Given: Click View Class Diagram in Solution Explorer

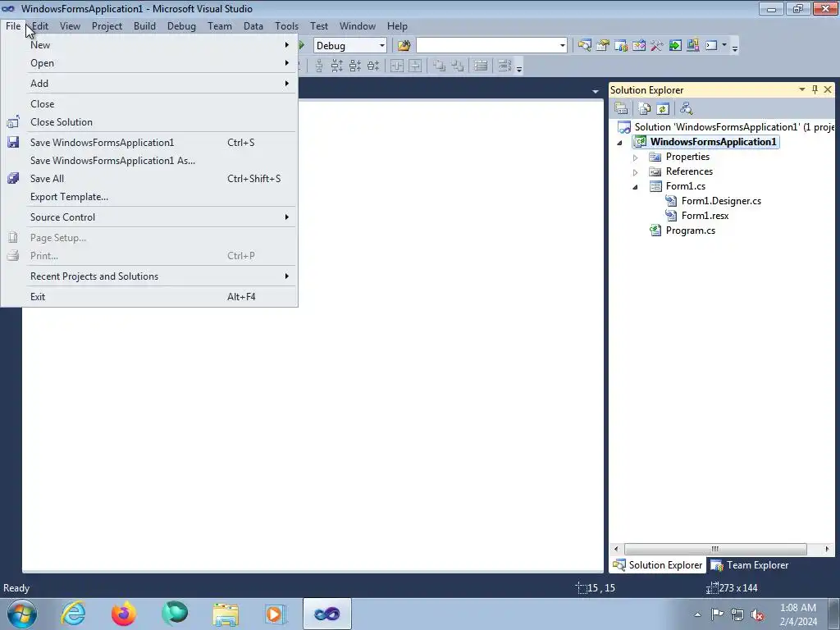Looking at the screenshot, I should [x=687, y=109].
